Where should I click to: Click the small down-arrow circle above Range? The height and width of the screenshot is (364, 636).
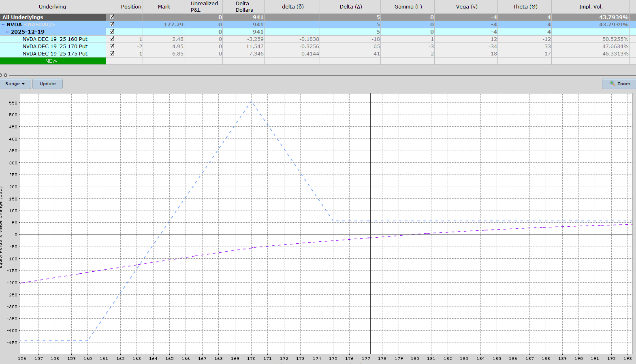pos(5,75)
